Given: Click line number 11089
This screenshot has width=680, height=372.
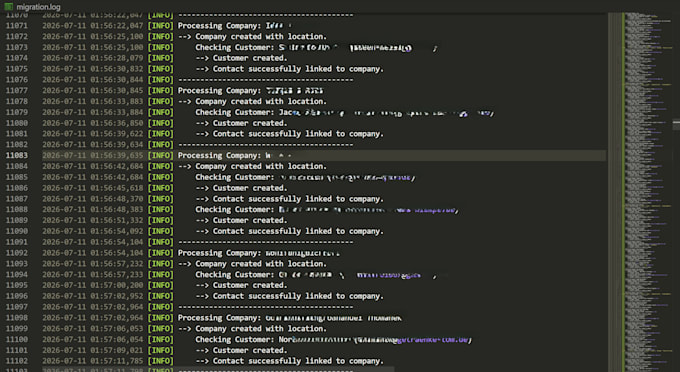Looking at the screenshot, I should 16,220.
